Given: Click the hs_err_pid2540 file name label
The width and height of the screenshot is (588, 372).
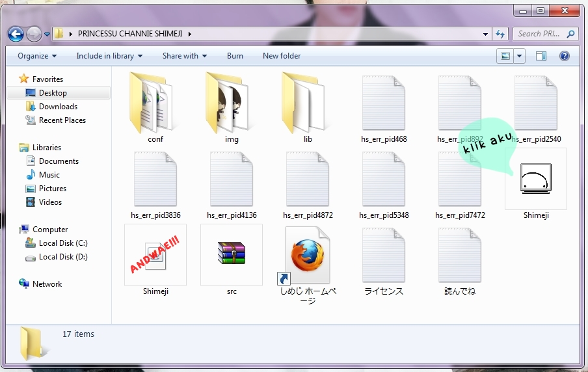Looking at the screenshot, I should click(x=536, y=139).
